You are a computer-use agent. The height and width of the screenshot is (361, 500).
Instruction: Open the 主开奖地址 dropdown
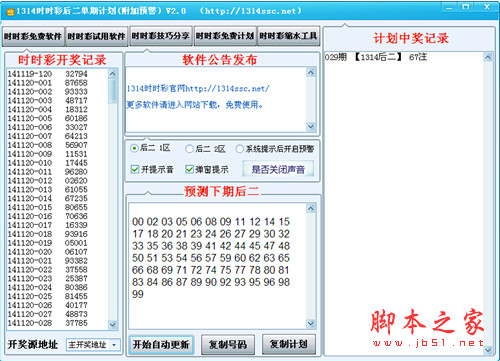click(93, 345)
